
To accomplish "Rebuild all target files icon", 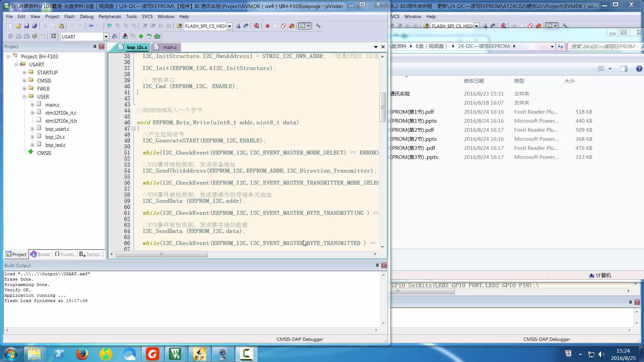I will pyautogui.click(x=26, y=36).
